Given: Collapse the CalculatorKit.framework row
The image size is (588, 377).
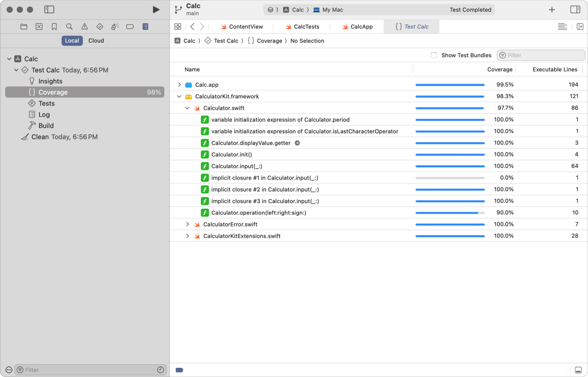Looking at the screenshot, I should pyautogui.click(x=179, y=96).
